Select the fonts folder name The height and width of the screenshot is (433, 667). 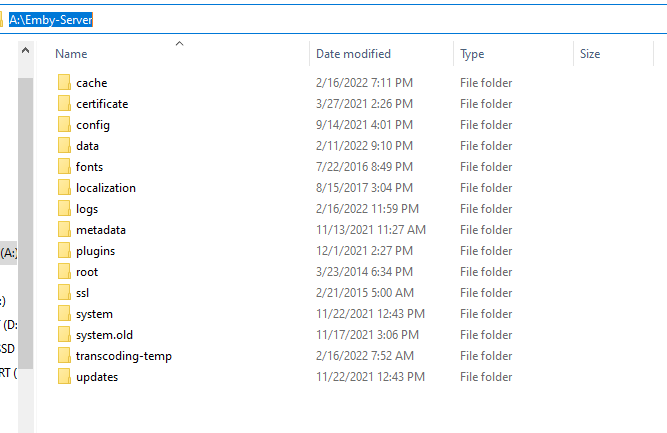pyautogui.click(x=89, y=167)
